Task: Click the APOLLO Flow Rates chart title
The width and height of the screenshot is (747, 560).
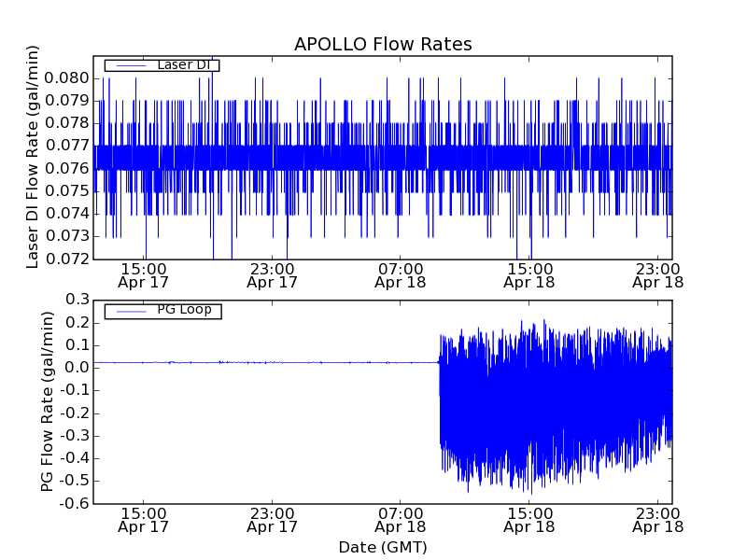Action: coord(383,44)
